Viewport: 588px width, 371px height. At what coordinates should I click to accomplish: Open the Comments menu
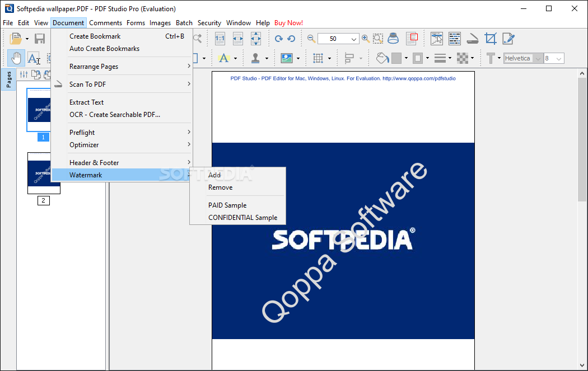coord(105,23)
